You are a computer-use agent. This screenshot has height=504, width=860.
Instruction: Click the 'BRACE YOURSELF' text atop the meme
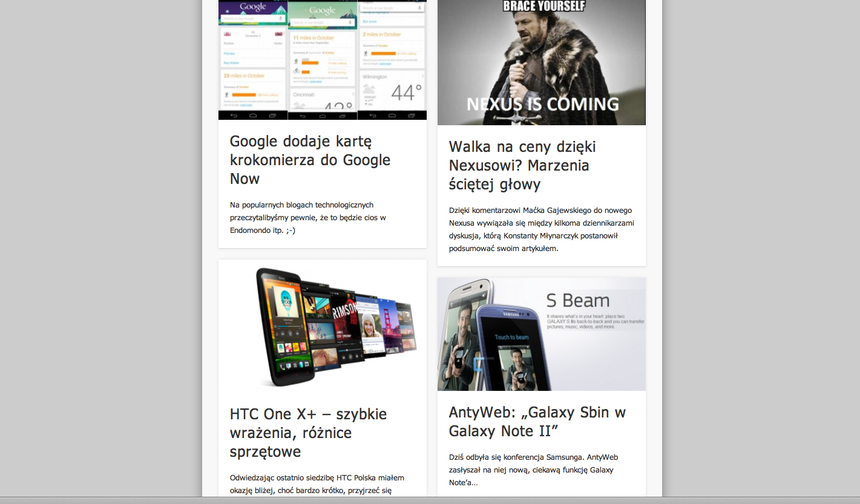pos(544,7)
